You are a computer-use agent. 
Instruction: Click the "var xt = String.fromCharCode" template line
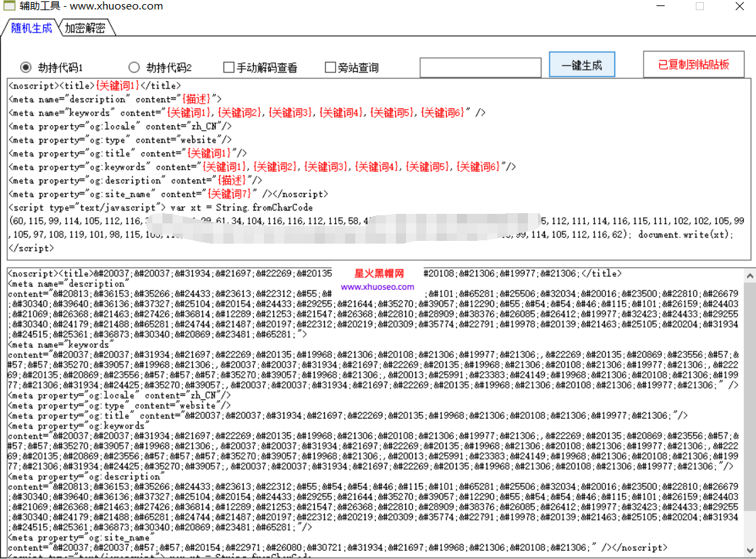coord(161,207)
